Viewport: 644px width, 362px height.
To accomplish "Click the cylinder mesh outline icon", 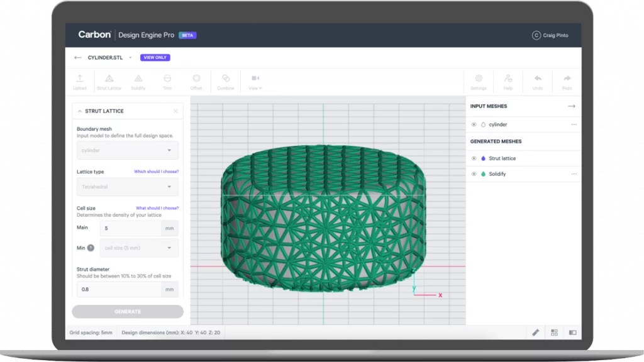I will [x=483, y=124].
